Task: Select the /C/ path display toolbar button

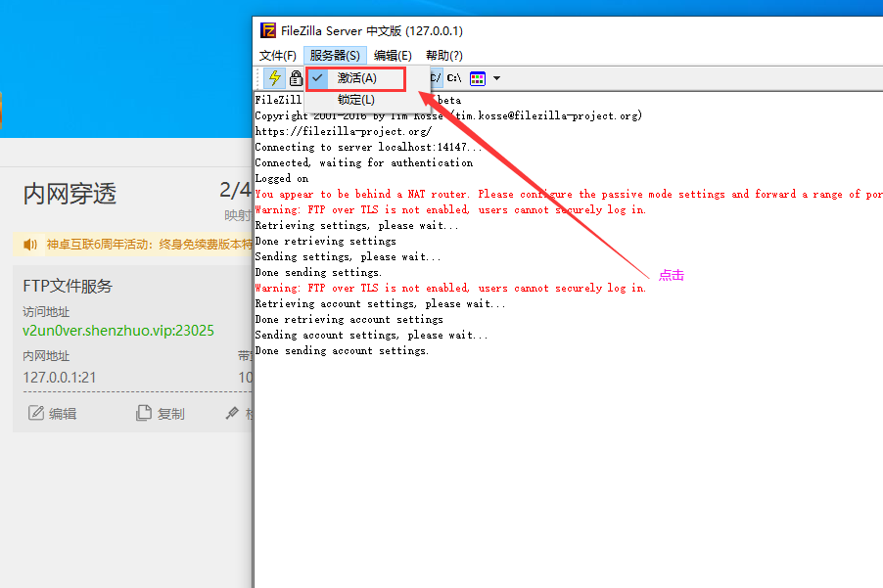Action: pyautogui.click(x=436, y=78)
